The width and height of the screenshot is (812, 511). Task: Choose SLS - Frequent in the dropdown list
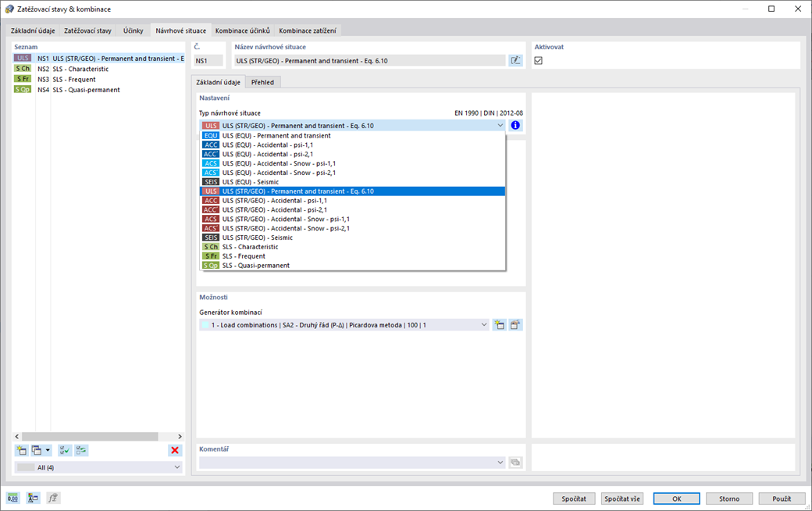pos(353,256)
